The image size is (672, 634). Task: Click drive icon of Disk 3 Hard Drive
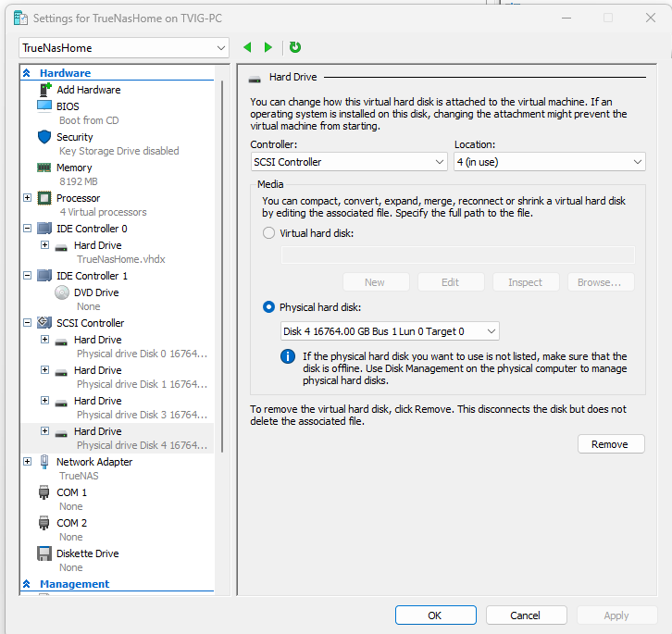pyautogui.click(x=61, y=403)
